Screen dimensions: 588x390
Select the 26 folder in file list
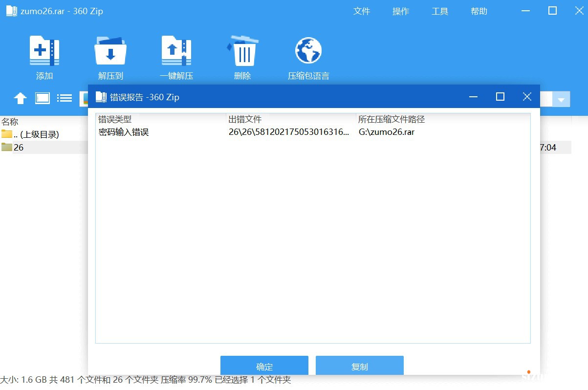tap(19, 147)
